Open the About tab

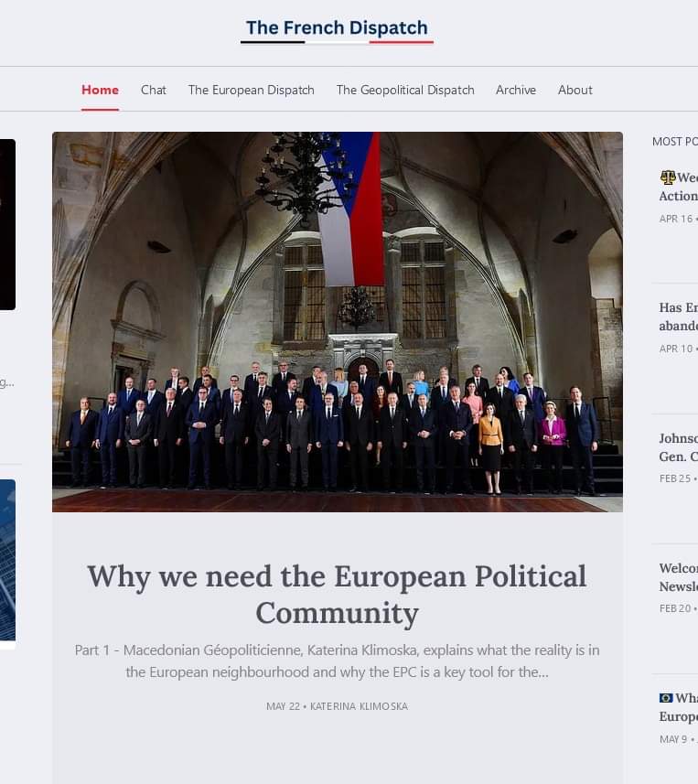point(575,90)
